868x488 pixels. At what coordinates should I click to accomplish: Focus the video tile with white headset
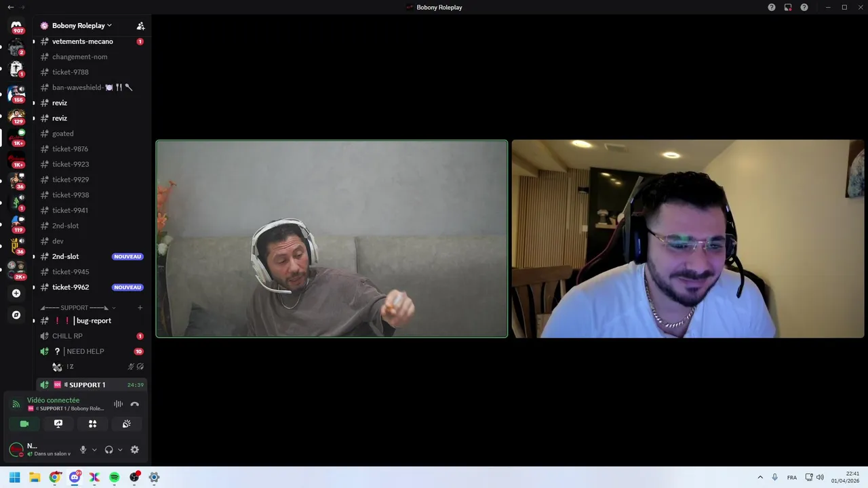point(332,239)
